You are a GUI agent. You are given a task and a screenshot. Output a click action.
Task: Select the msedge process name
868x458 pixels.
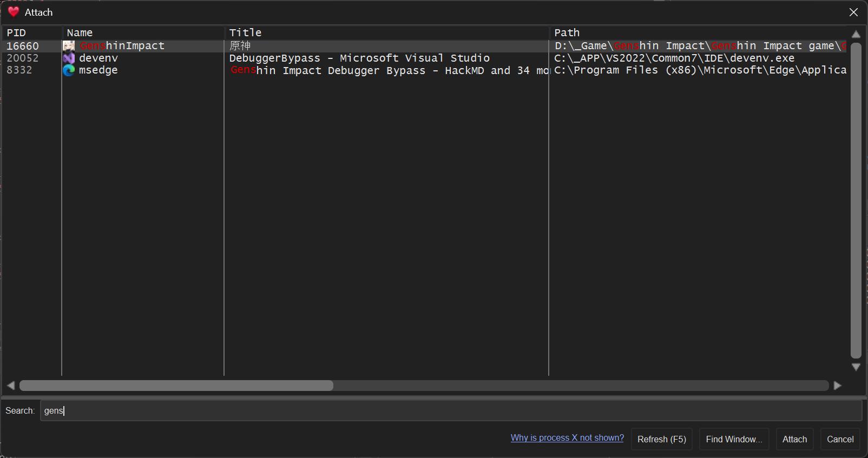click(98, 70)
